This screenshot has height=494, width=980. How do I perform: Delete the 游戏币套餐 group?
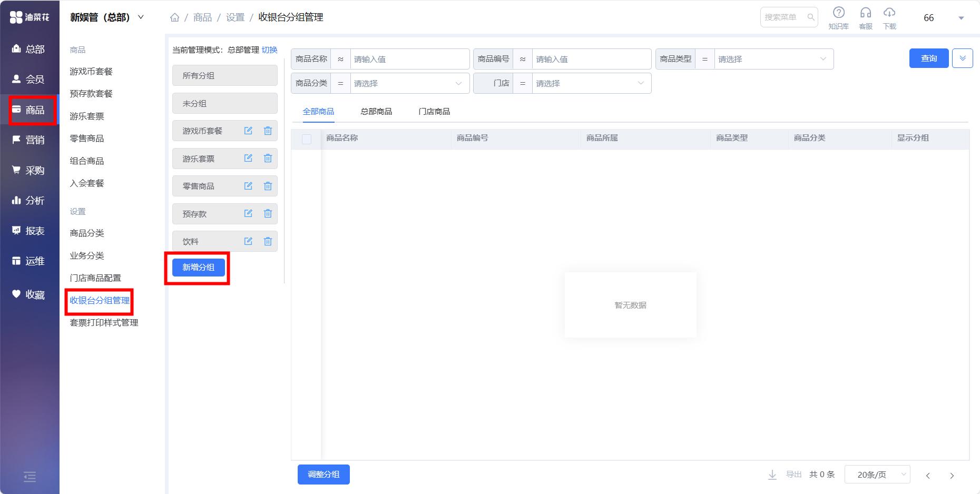(x=268, y=131)
